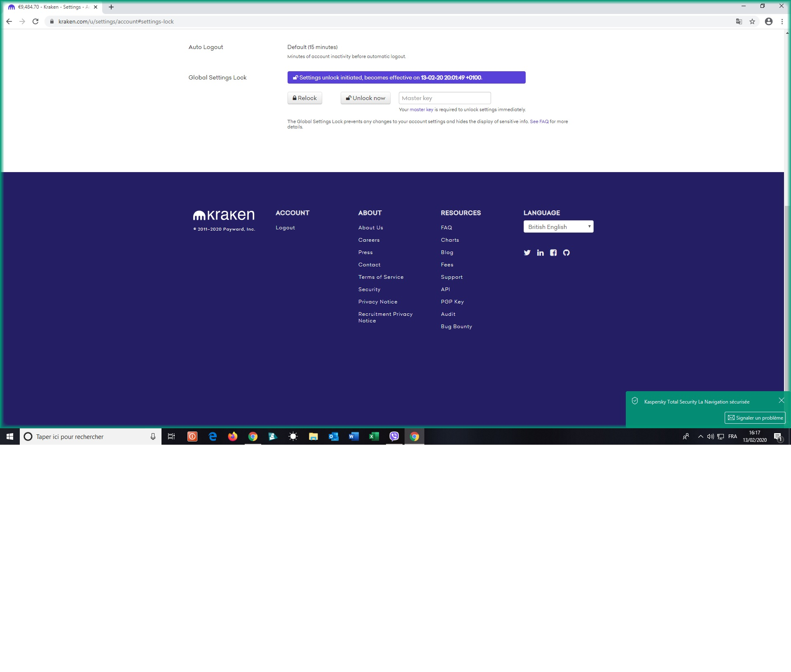
Task: Open the British English language selector
Action: click(x=559, y=226)
